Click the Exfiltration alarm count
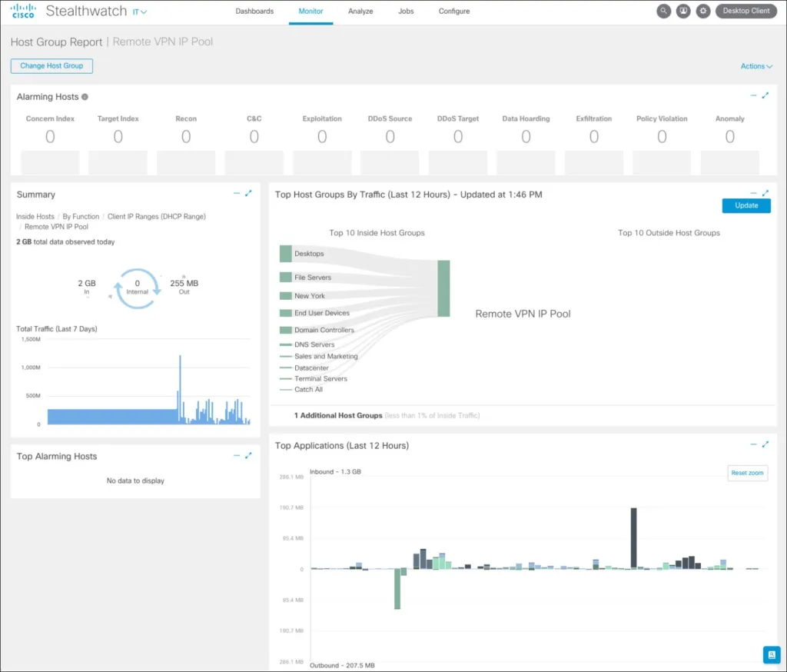Viewport: 787px width, 672px height. (x=594, y=137)
